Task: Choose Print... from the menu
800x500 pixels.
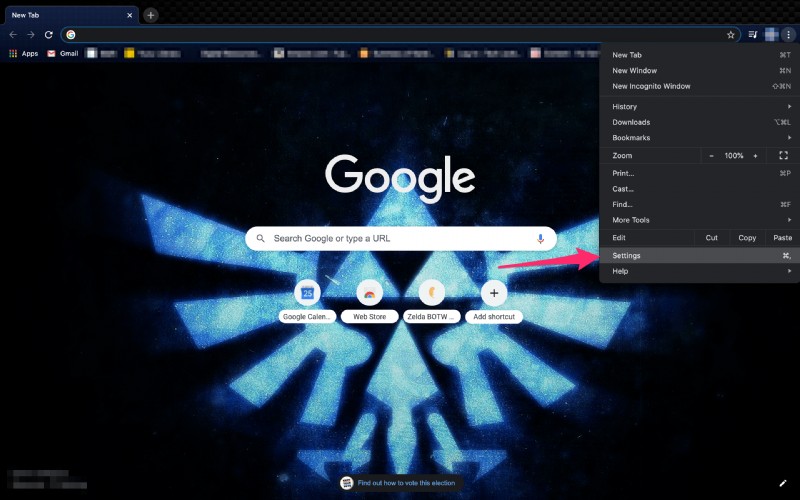Action: point(699,173)
